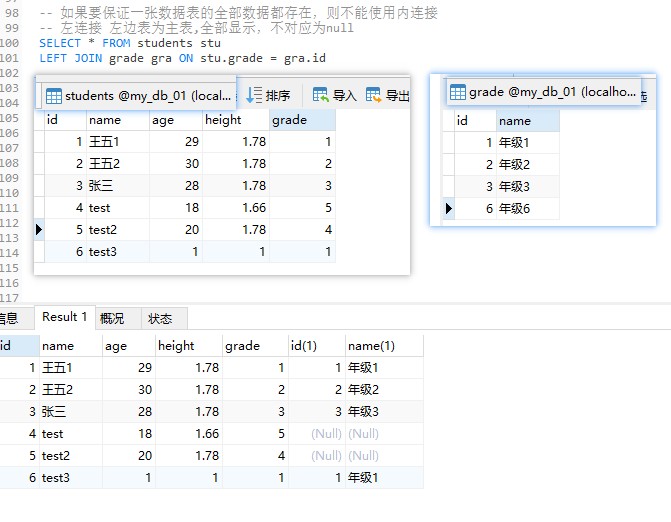The height and width of the screenshot is (522, 671).
Task: Click the id(1) column header in results
Action: [x=317, y=346]
